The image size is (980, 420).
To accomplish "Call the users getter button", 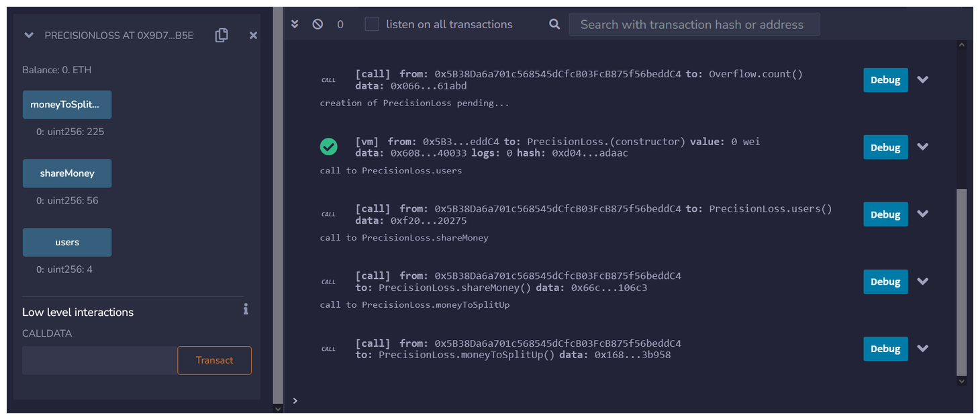I will coord(67,243).
